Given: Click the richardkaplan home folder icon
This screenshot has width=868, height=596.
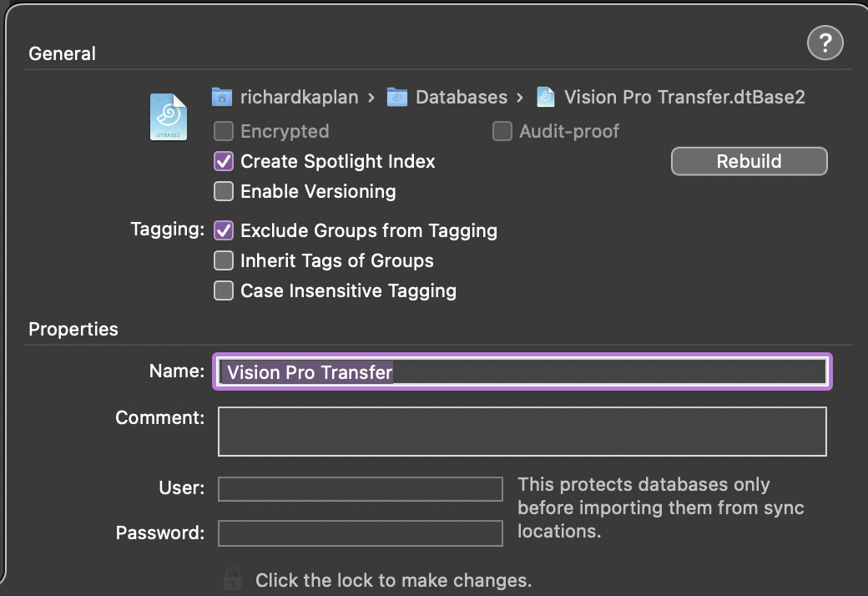Looking at the screenshot, I should pyautogui.click(x=222, y=97).
